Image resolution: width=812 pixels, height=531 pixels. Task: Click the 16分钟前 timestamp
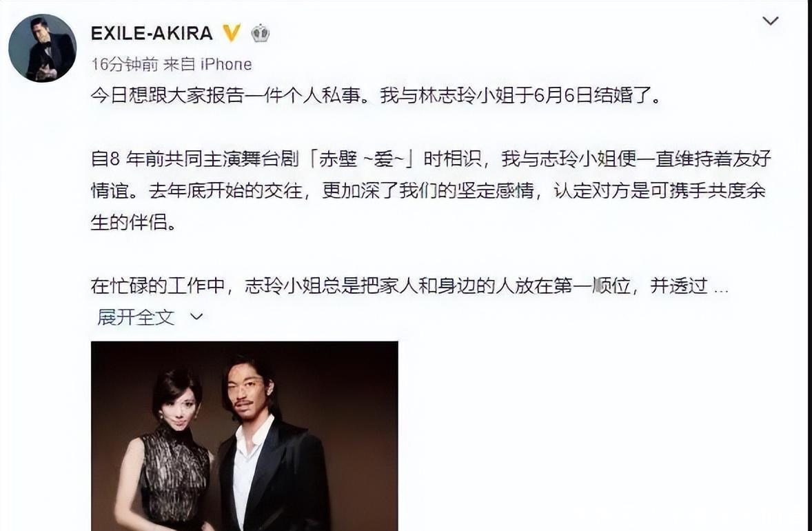(x=125, y=64)
